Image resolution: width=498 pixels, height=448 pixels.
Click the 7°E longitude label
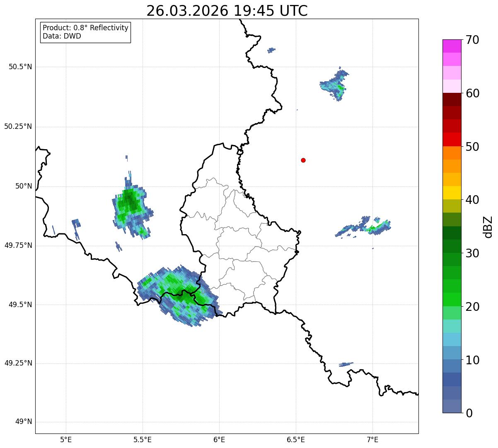pyautogui.click(x=372, y=439)
